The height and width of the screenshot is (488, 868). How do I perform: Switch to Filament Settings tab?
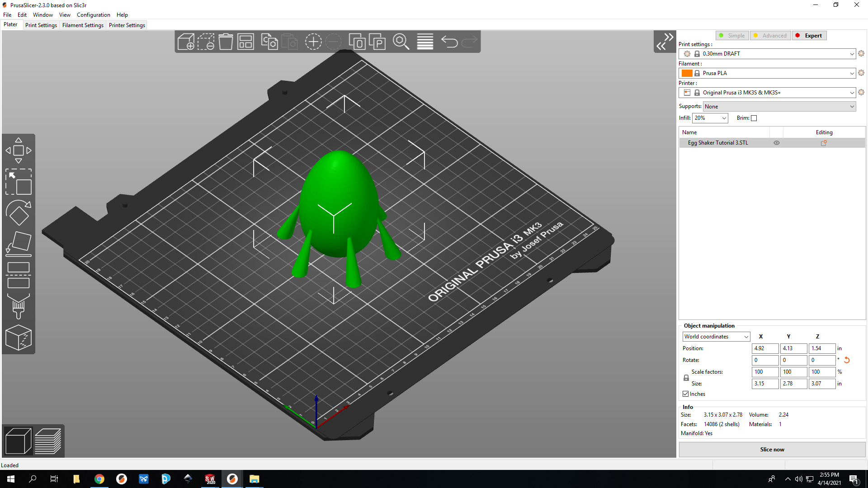click(x=83, y=25)
